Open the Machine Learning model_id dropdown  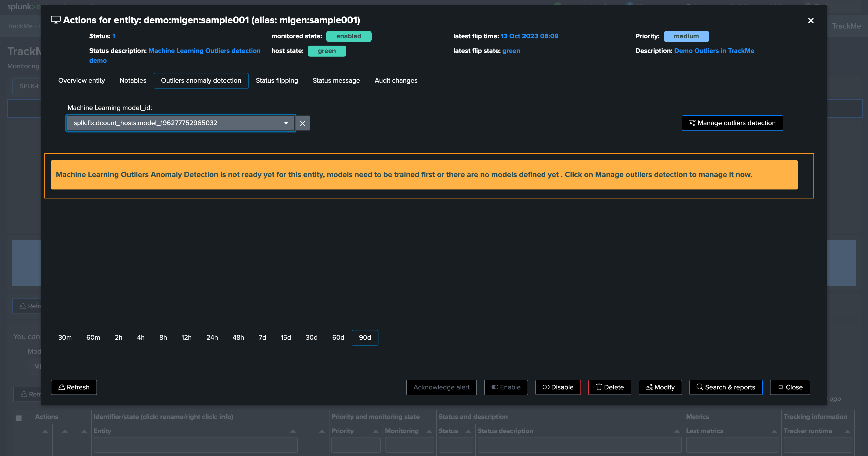pos(181,123)
